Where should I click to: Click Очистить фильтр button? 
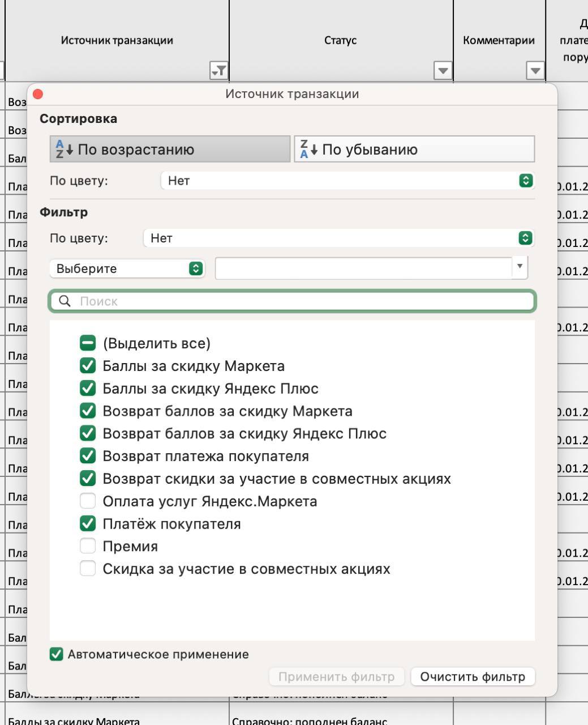473,677
